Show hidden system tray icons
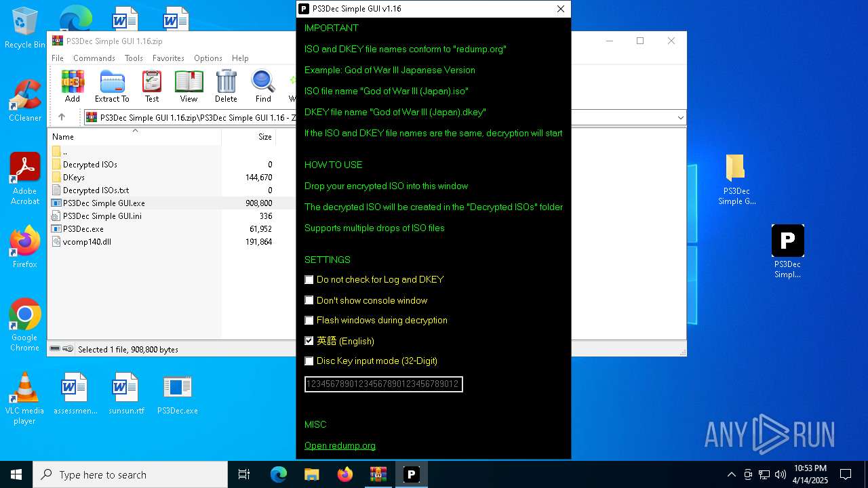868x488 pixels. (731, 474)
